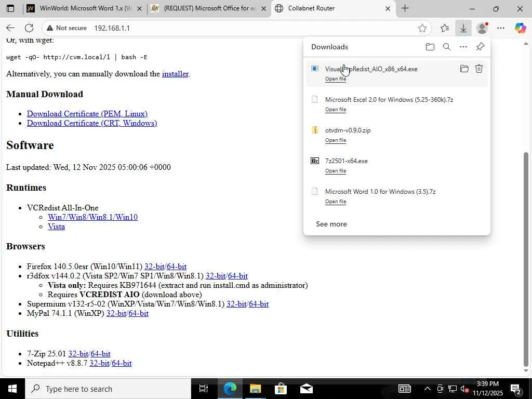
Task: Download MyPal 74.1.1 64-bit
Action: pos(138,313)
